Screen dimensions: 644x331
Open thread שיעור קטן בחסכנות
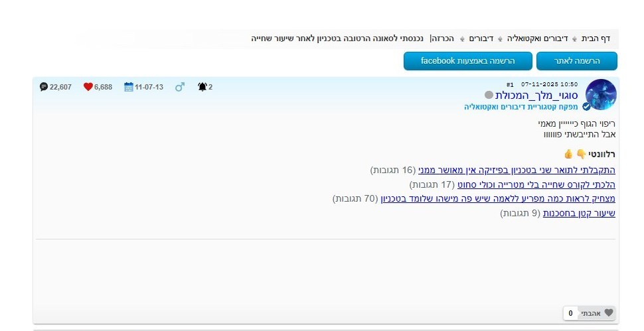tap(579, 214)
